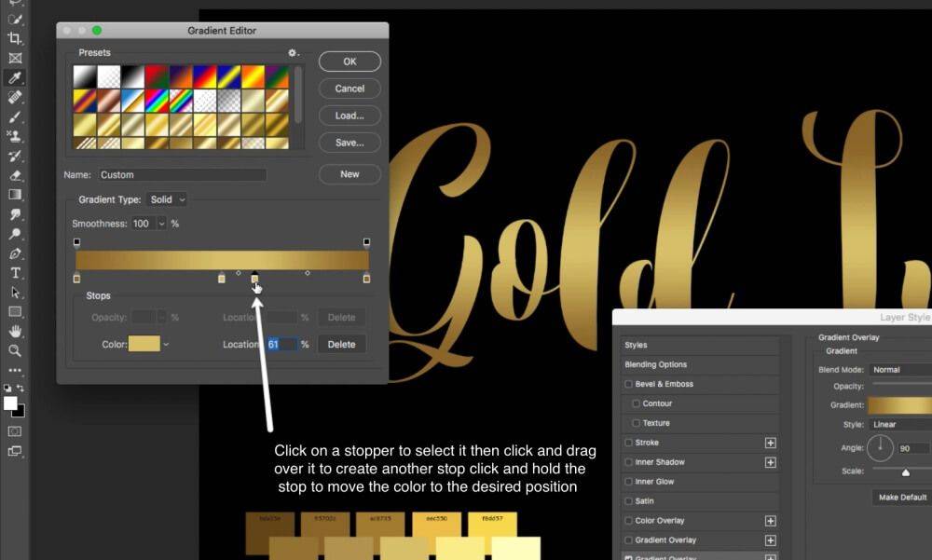Image resolution: width=932 pixels, height=560 pixels.
Task: Reset default foreground and background colors
Action: pos(7,389)
